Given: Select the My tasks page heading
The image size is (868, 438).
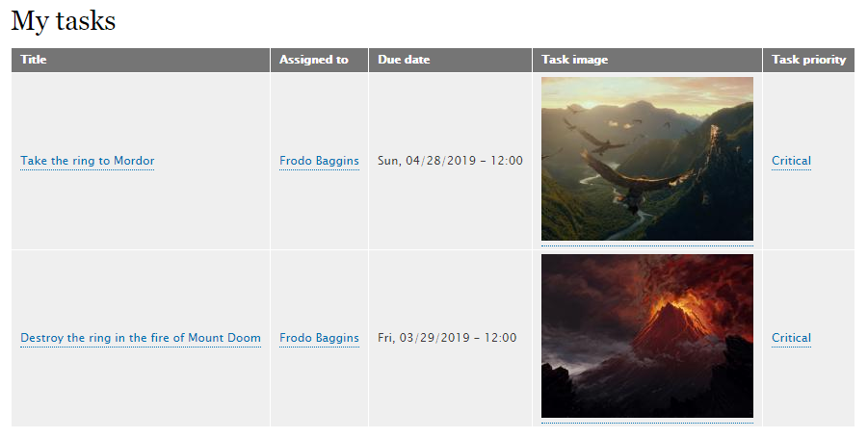Looking at the screenshot, I should (x=64, y=21).
